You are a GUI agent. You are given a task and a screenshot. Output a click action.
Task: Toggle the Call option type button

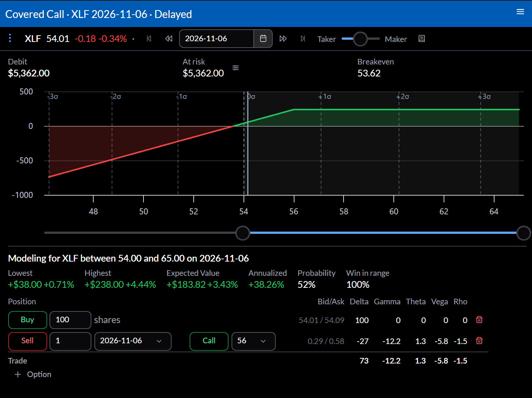tap(209, 341)
